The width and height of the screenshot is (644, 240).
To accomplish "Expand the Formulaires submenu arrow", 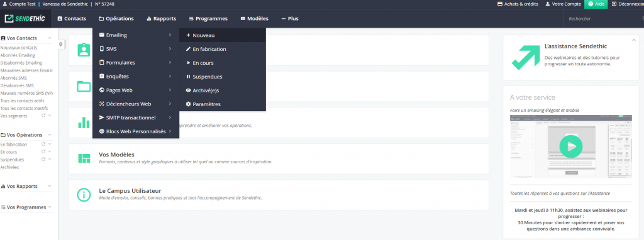I will pyautogui.click(x=170, y=63).
